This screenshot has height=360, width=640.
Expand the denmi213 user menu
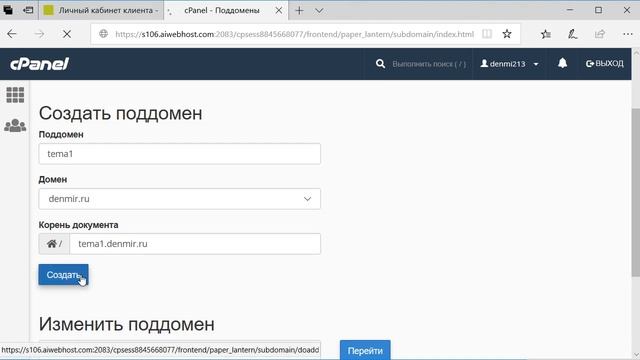coord(509,64)
